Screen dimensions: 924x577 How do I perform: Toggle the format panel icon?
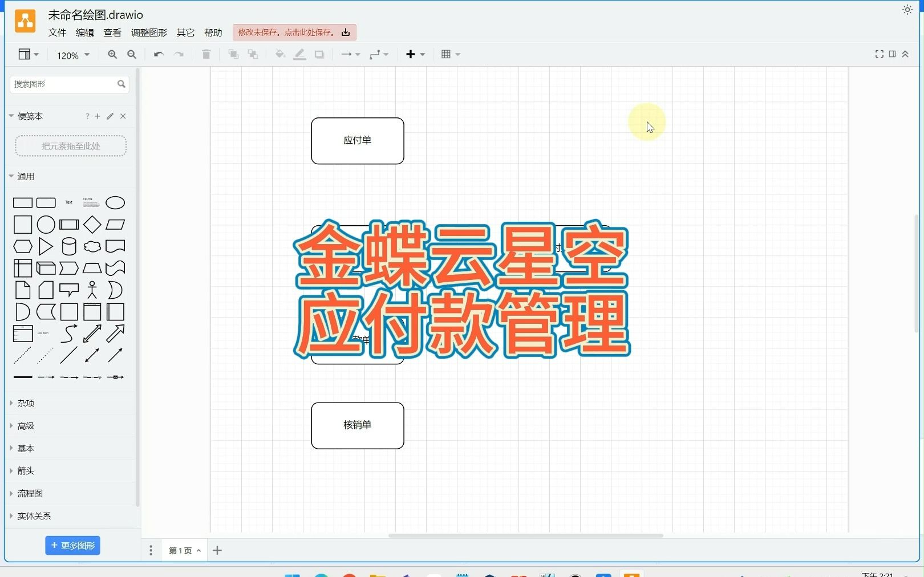coord(892,54)
